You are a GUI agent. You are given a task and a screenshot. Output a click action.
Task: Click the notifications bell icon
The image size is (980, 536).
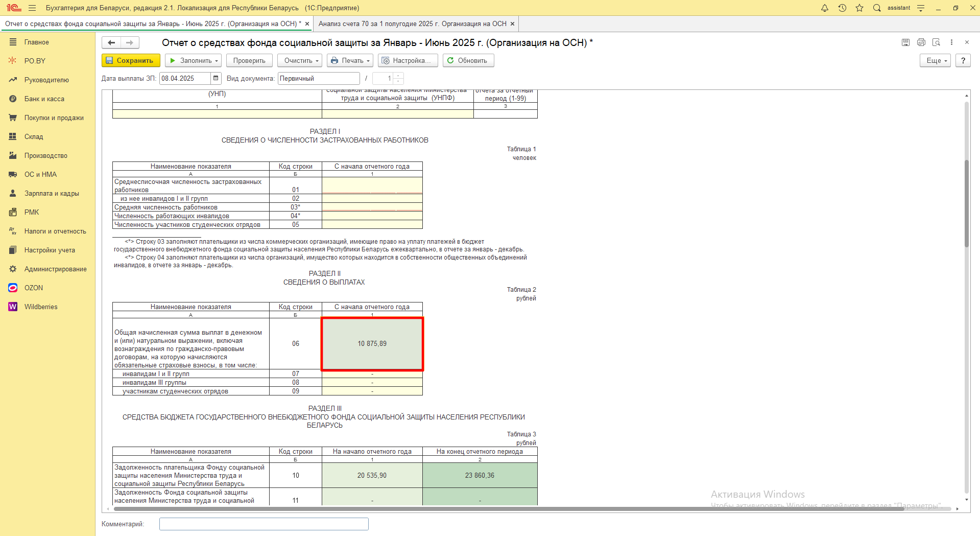point(824,8)
